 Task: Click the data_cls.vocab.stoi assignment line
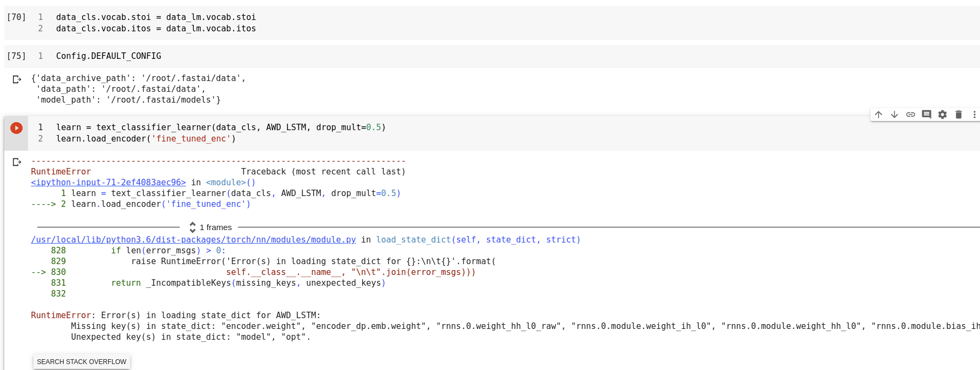[156, 17]
